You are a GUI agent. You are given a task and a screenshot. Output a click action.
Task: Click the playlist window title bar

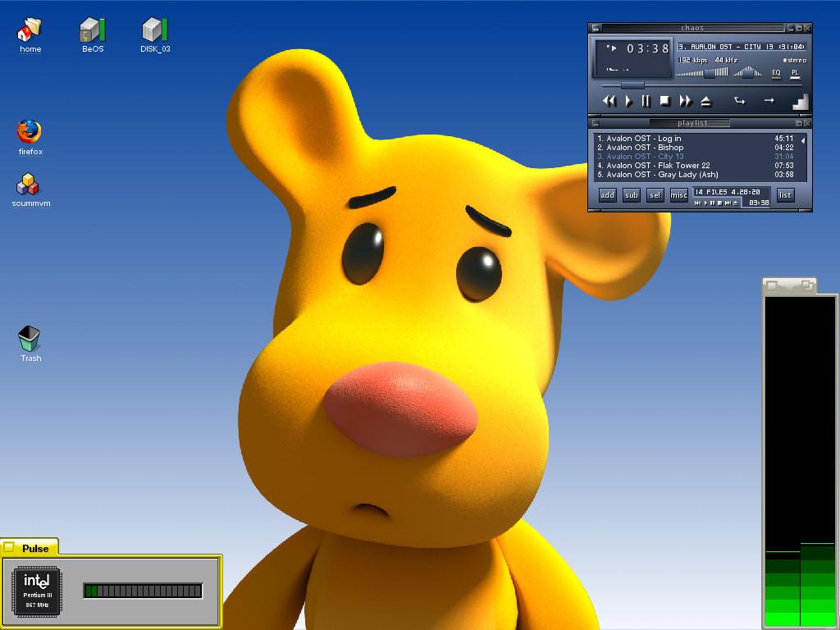click(692, 123)
